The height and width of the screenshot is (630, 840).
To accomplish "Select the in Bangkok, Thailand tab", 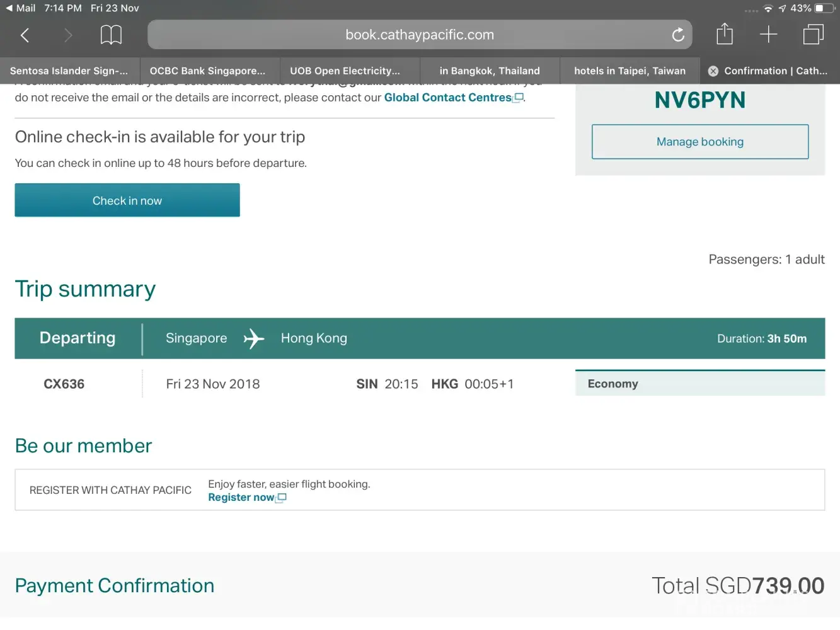I will pyautogui.click(x=490, y=71).
